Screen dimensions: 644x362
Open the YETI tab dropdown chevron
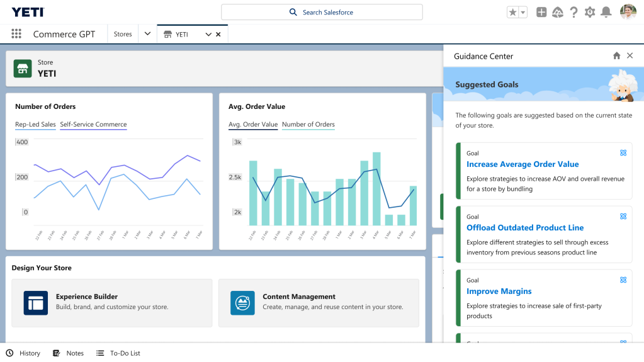point(208,35)
